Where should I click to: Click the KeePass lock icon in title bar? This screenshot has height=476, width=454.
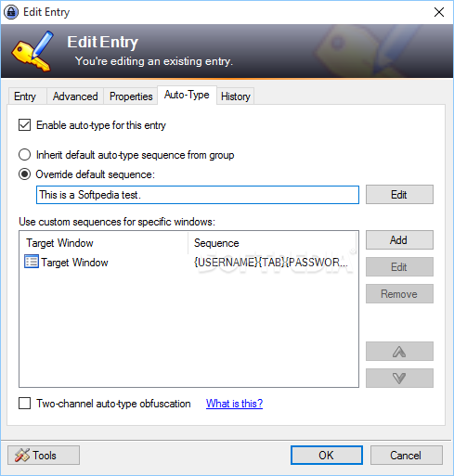click(11, 12)
